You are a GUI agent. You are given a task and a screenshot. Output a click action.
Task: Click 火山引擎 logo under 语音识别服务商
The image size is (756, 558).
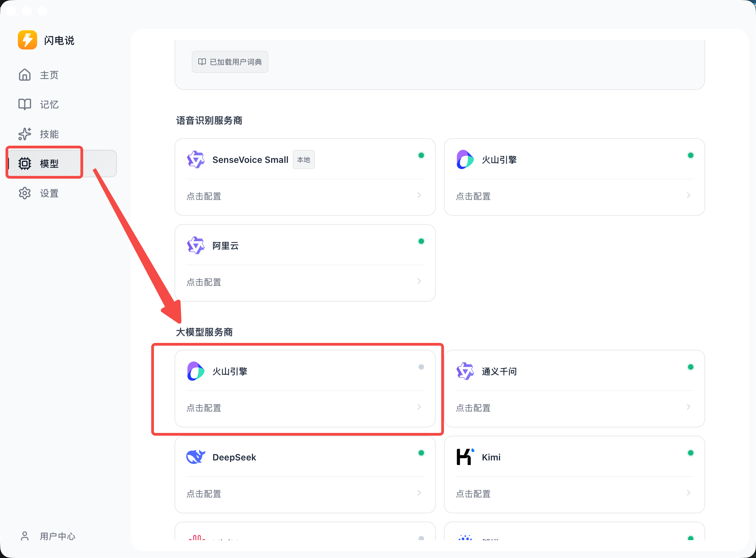point(465,159)
